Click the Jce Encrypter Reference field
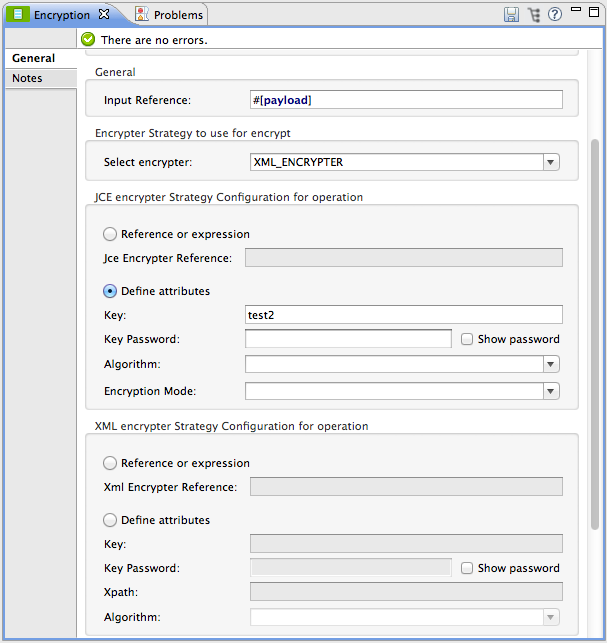Viewport: 607px width, 643px height. 404,258
